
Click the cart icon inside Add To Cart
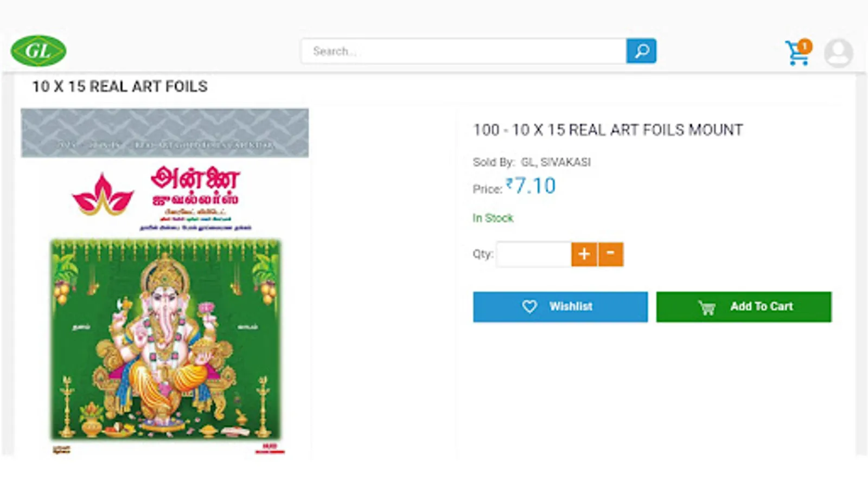[706, 307]
